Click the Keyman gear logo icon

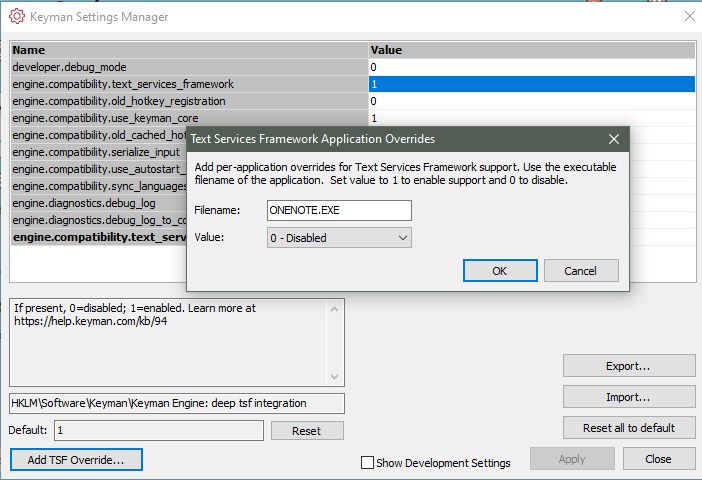pyautogui.click(x=17, y=17)
